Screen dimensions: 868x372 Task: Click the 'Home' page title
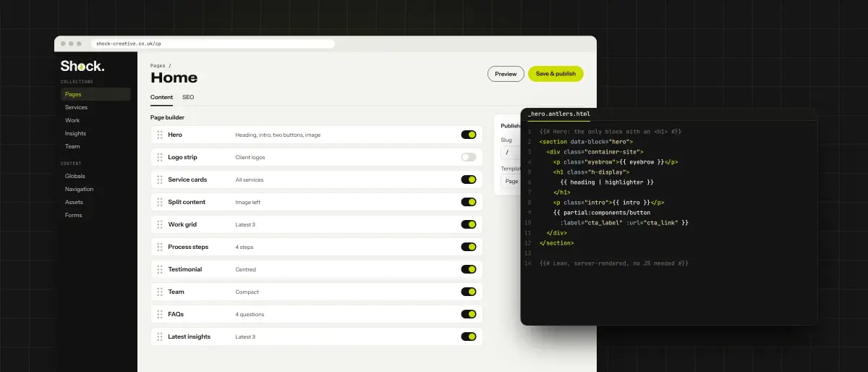click(174, 77)
